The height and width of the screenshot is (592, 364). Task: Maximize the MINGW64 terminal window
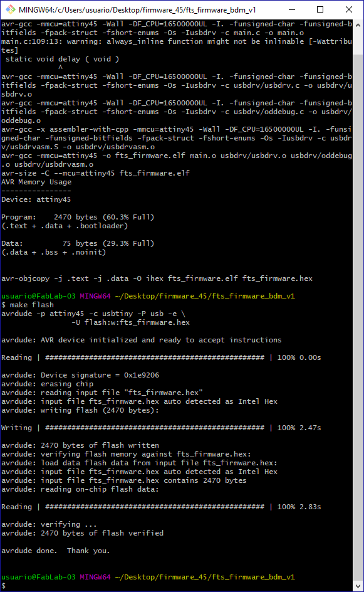(x=320, y=9)
